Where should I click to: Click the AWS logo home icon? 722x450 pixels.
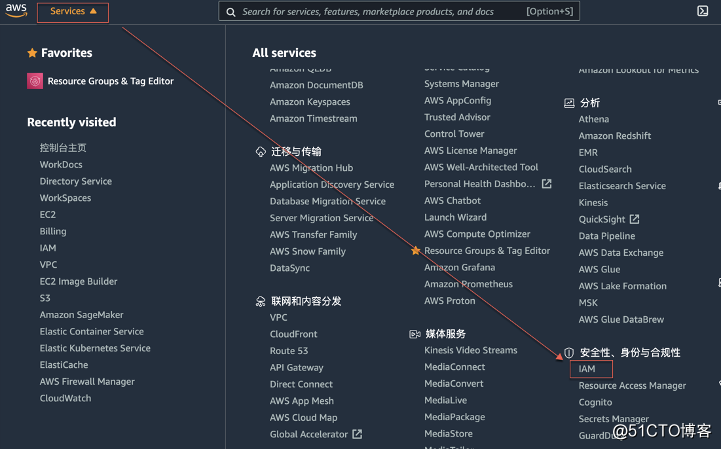point(16,10)
